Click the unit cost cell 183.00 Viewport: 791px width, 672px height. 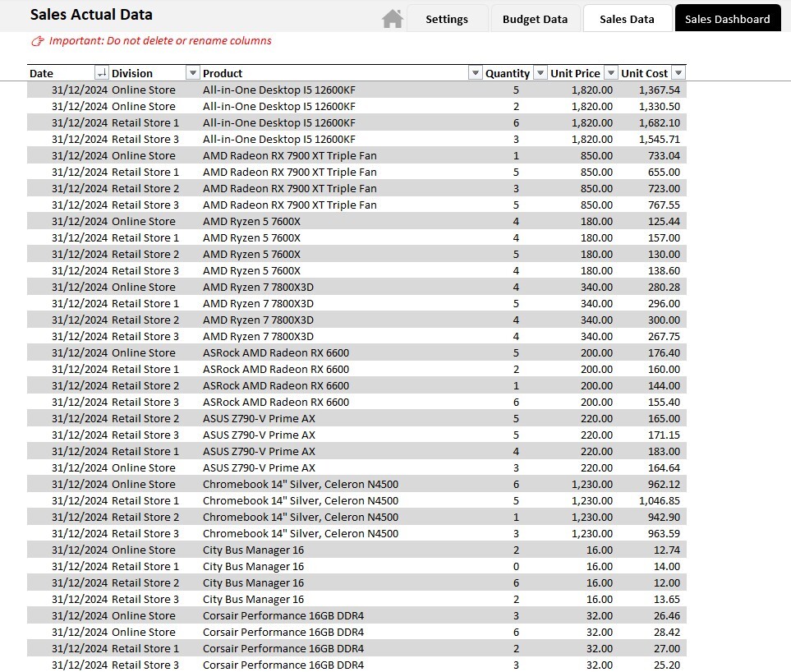coord(664,452)
